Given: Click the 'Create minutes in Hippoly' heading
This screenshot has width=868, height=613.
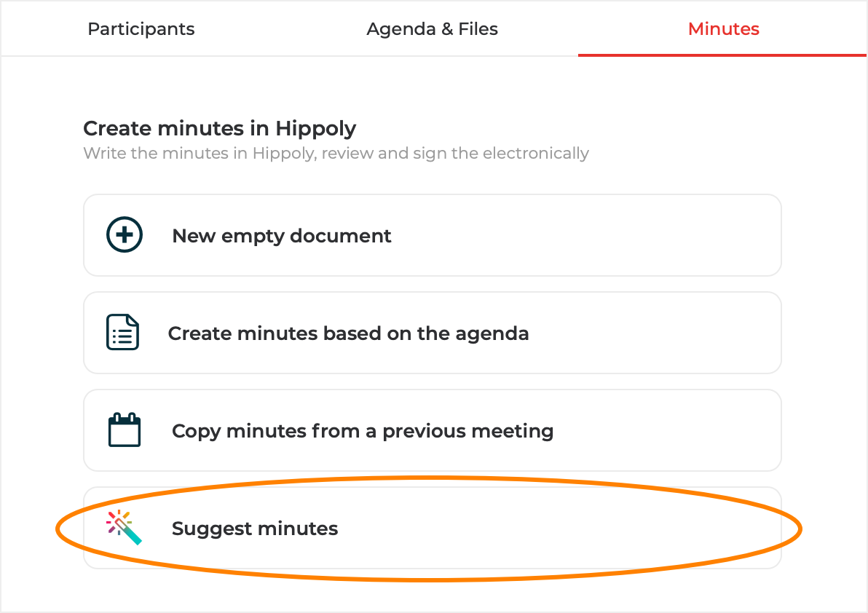Looking at the screenshot, I should [220, 129].
